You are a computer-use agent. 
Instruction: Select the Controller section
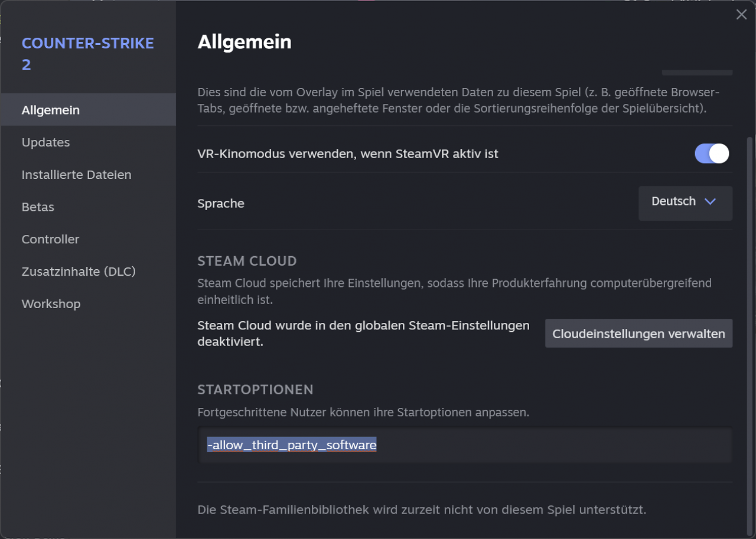88,239
